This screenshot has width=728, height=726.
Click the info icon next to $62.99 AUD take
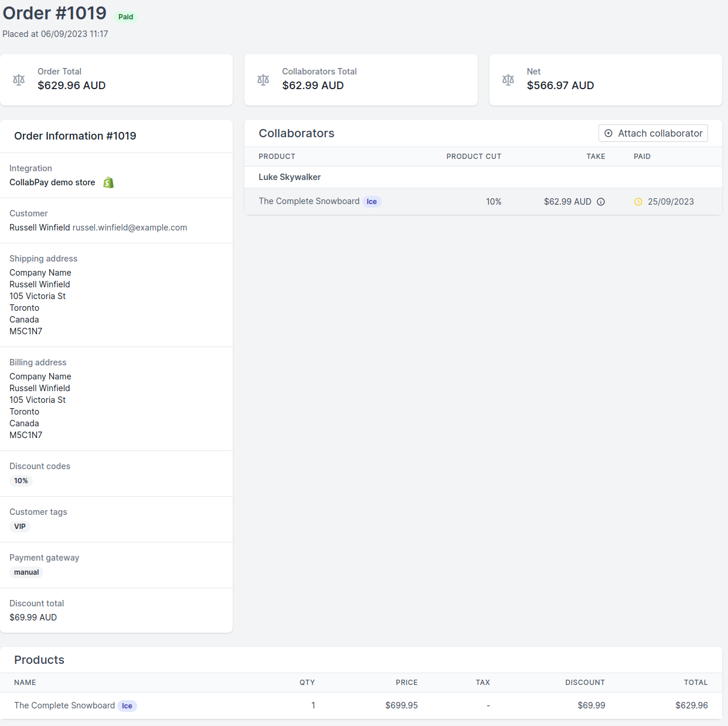click(601, 202)
